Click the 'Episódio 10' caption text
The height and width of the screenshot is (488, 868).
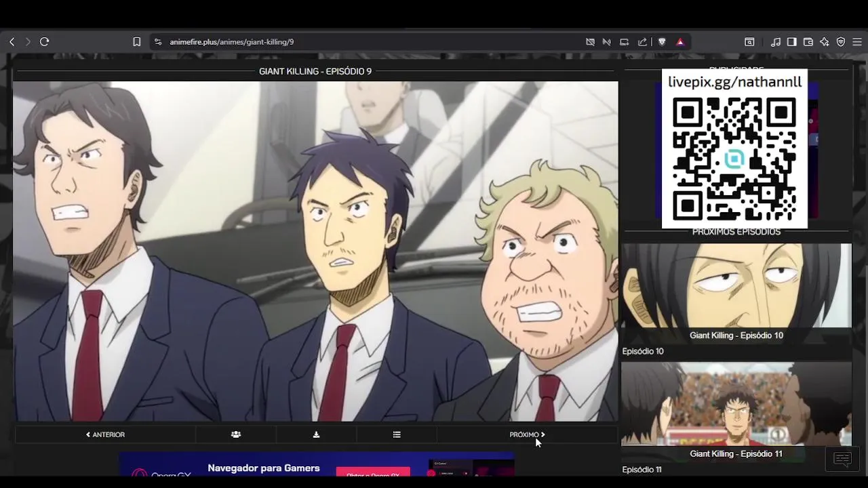pyautogui.click(x=643, y=351)
